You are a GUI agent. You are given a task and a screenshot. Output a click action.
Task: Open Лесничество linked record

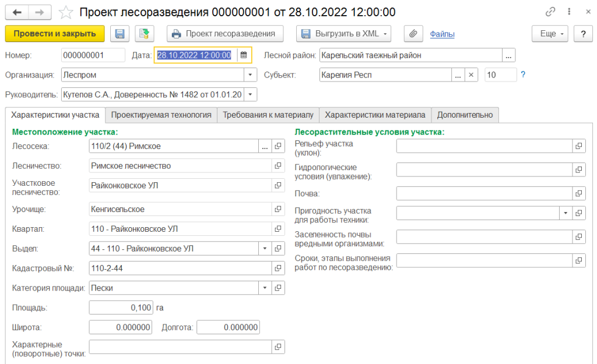point(278,166)
